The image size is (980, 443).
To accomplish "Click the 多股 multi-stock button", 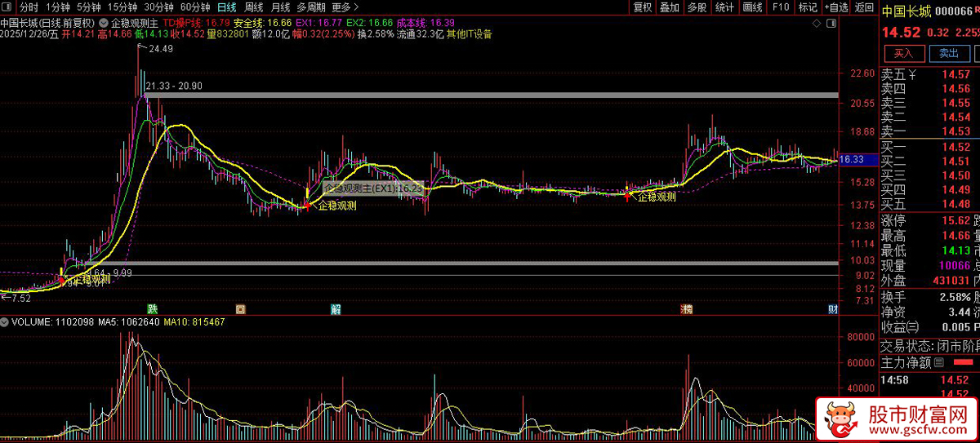I will 697,7.
